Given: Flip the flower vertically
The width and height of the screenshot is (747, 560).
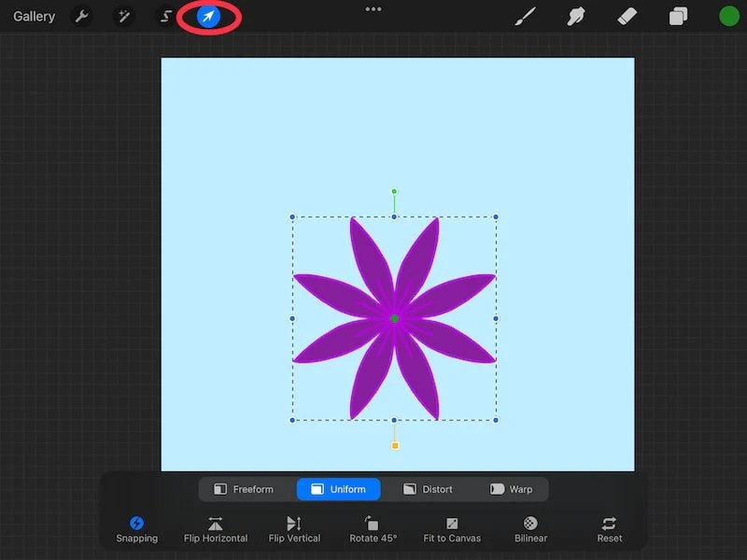Looking at the screenshot, I should tap(294, 529).
